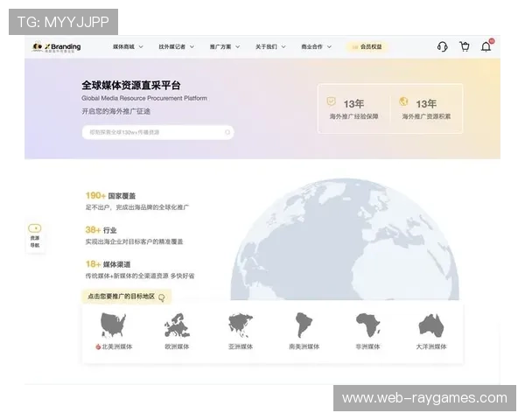Select the Asia map icon
The height and width of the screenshot is (420, 525).
coord(240,325)
